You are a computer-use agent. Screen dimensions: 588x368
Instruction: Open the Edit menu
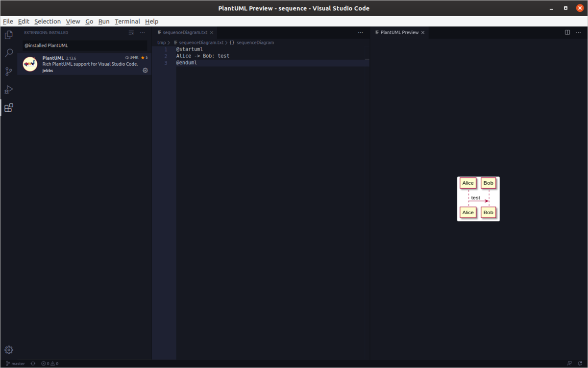(x=24, y=22)
